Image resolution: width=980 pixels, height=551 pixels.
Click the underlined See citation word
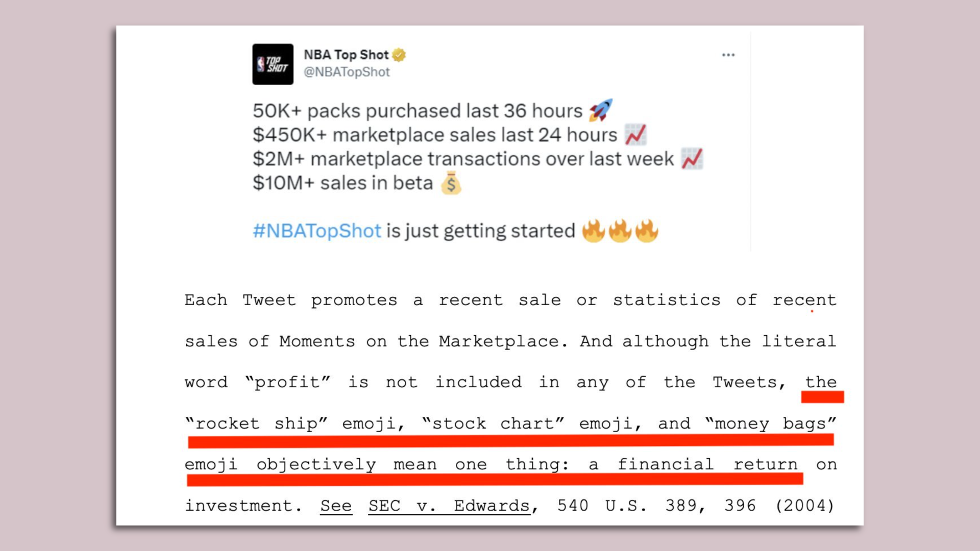tap(336, 506)
